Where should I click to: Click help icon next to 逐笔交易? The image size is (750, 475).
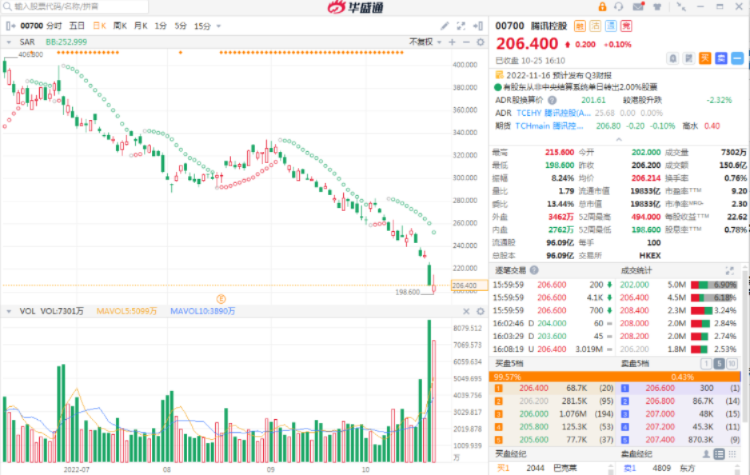(x=534, y=270)
